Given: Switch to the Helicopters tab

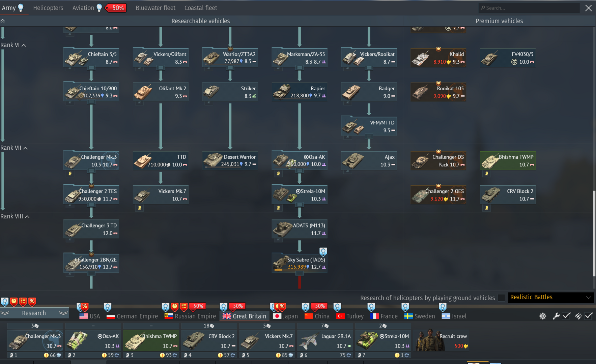Looking at the screenshot, I should pos(48,8).
